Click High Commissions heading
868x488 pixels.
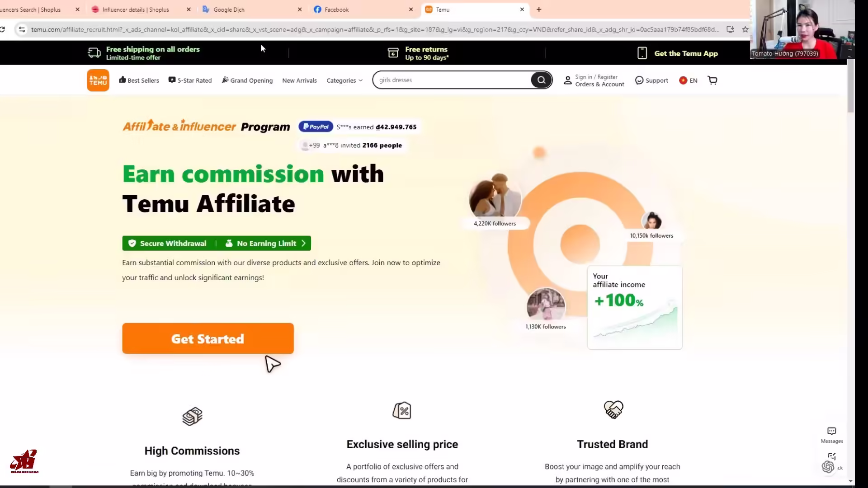192,451
